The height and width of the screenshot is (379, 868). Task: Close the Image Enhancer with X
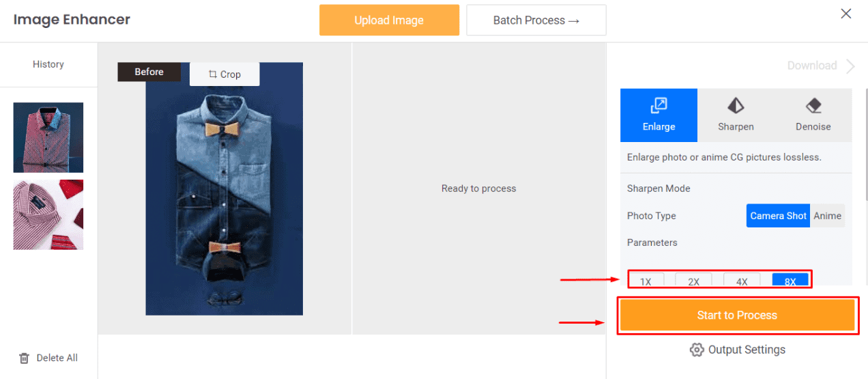pos(846,14)
